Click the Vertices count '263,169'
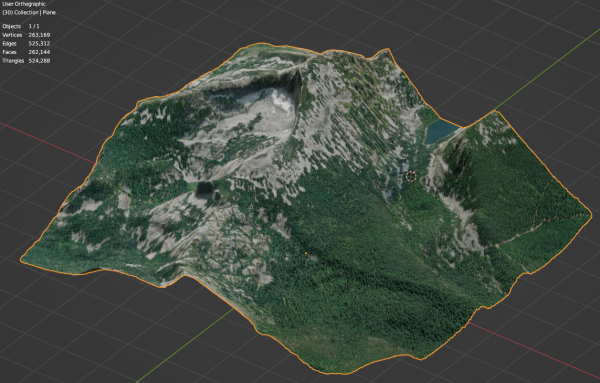600x383 pixels. pos(39,35)
